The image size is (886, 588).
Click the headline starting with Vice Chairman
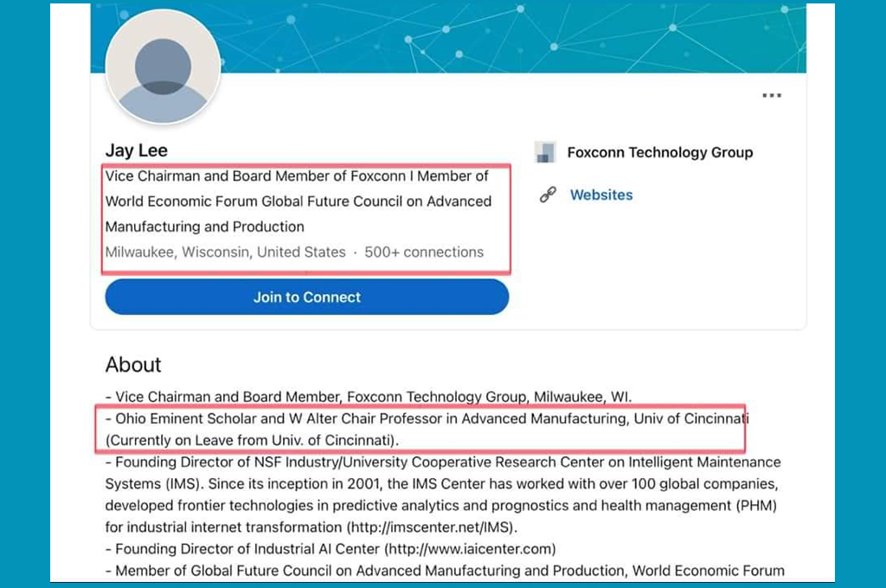click(x=298, y=201)
